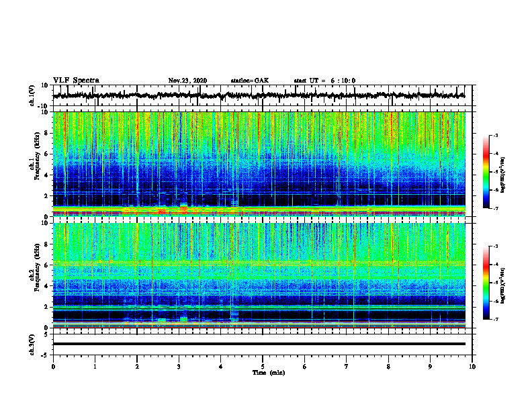Click the "ch.3(V)" axis label
The height and width of the screenshot is (411, 532).
32,345
